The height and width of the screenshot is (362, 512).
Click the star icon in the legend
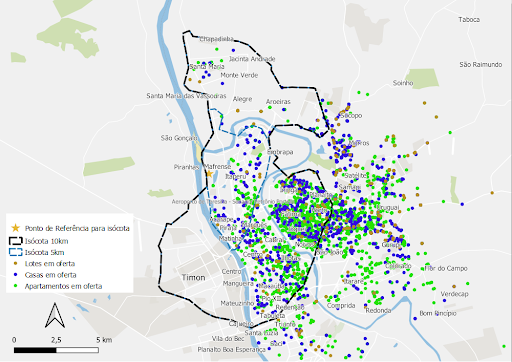pos(15,228)
